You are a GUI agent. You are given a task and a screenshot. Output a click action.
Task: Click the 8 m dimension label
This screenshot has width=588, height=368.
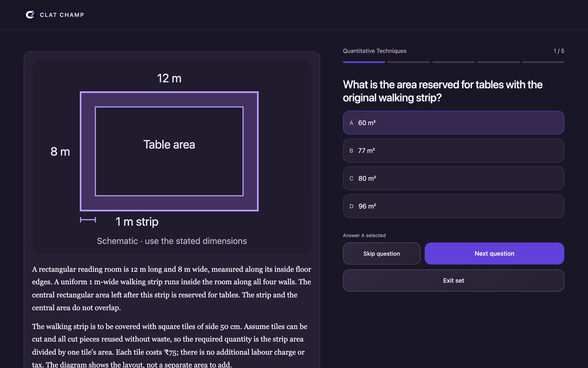pyautogui.click(x=60, y=152)
